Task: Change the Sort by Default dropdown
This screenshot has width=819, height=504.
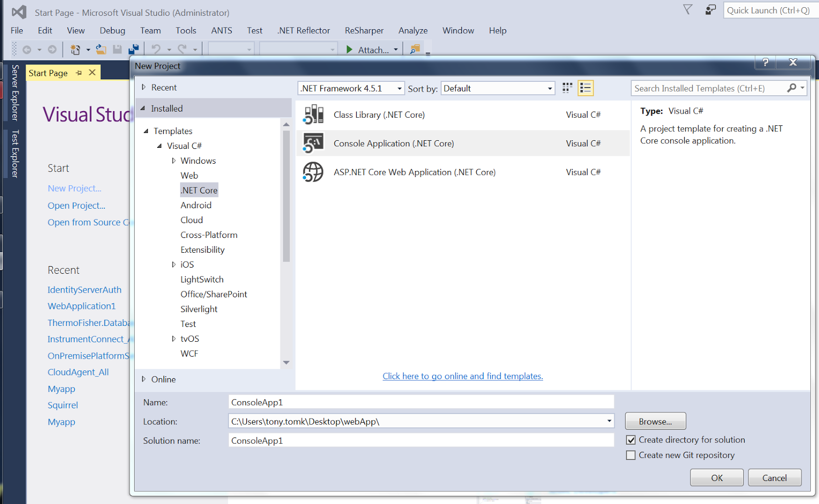Action: tap(549, 88)
